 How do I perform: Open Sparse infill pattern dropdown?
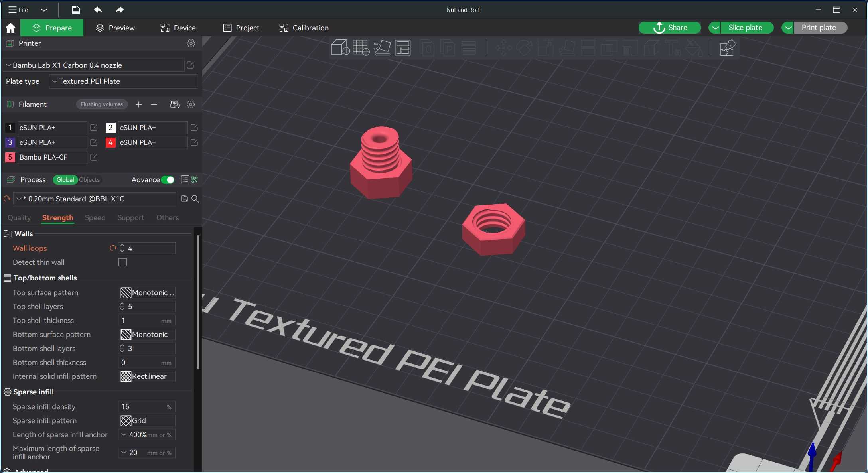point(147,421)
